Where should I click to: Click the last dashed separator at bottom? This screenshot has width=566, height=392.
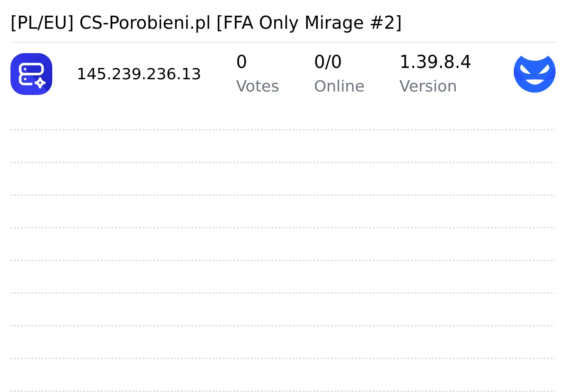coord(283,391)
